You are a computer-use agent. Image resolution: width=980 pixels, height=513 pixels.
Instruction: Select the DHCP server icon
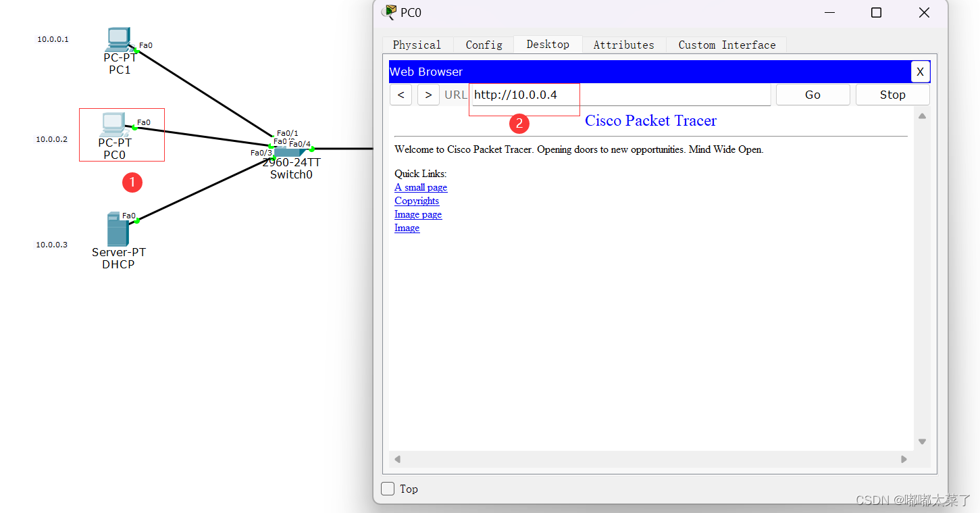[x=117, y=229]
